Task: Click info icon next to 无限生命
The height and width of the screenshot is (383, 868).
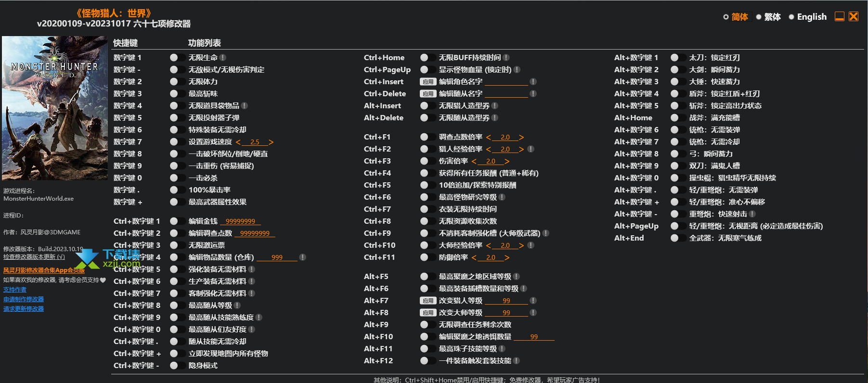Action: (223, 58)
